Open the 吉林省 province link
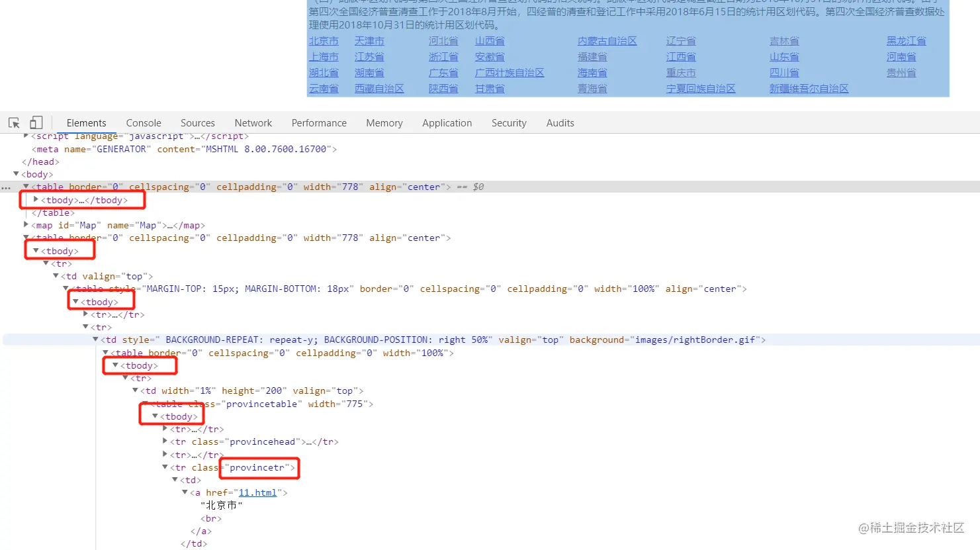The image size is (980, 550). tap(784, 41)
